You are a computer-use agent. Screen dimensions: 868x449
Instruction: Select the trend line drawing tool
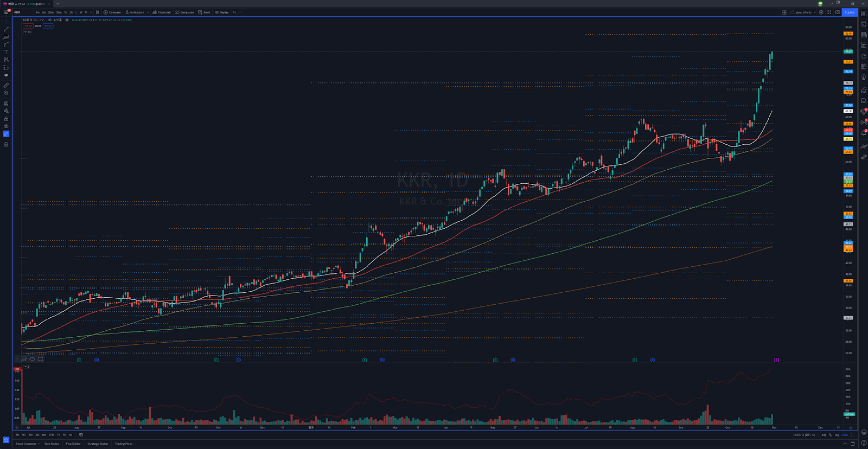point(6,29)
